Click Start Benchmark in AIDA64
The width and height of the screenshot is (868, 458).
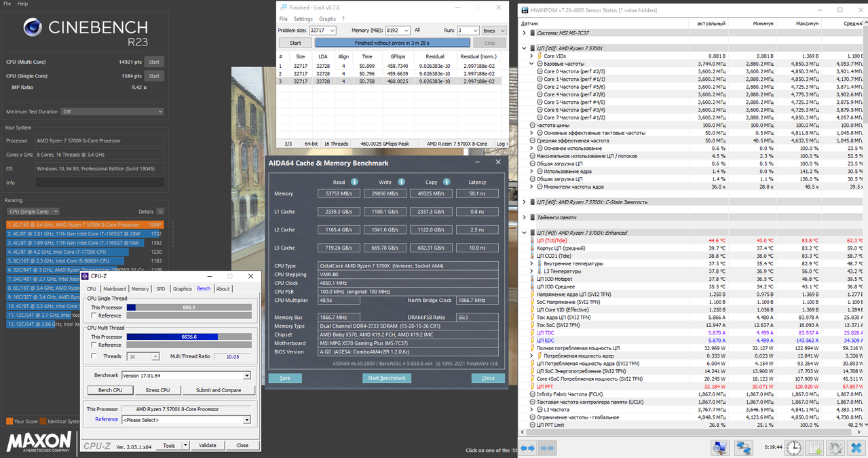pos(387,378)
